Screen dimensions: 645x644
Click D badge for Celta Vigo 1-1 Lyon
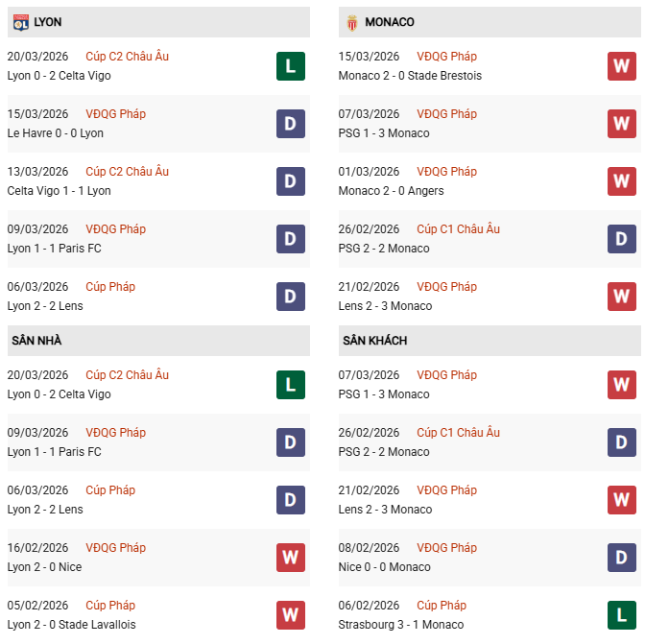[x=290, y=181]
